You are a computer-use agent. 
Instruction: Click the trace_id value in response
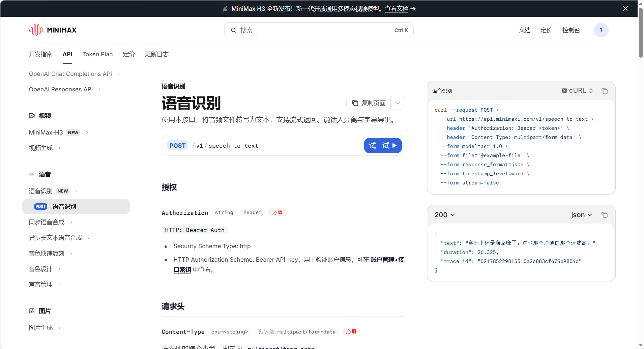pyautogui.click(x=529, y=261)
